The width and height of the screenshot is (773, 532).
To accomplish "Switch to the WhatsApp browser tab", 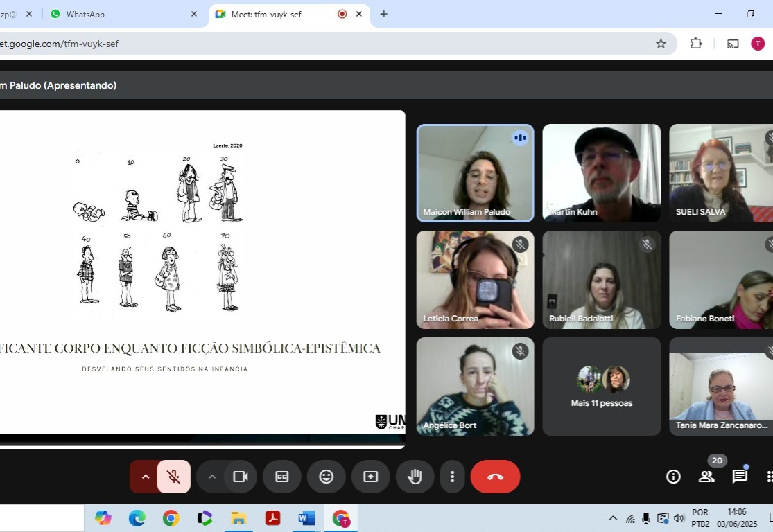I will (118, 14).
